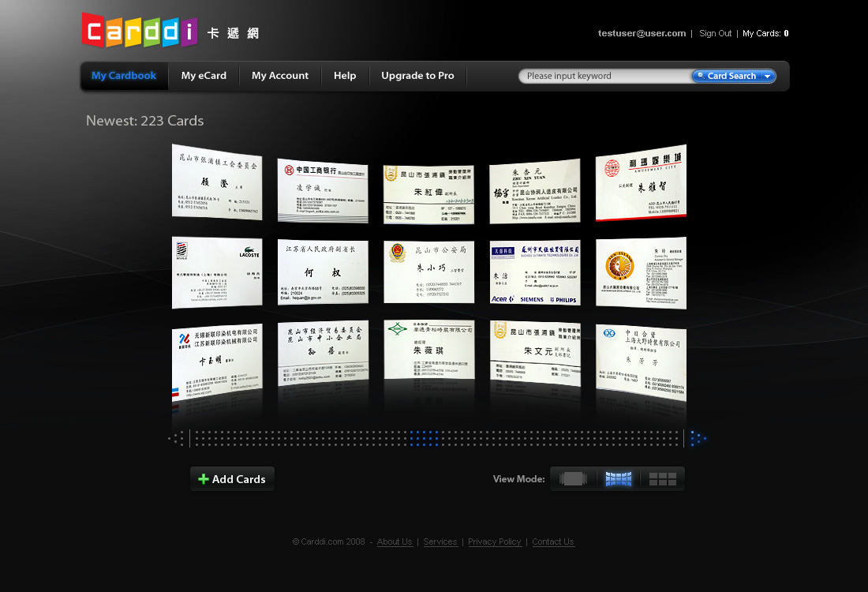Open the Privacy Policy link
Image resolution: width=868 pixels, height=592 pixels.
tap(494, 542)
